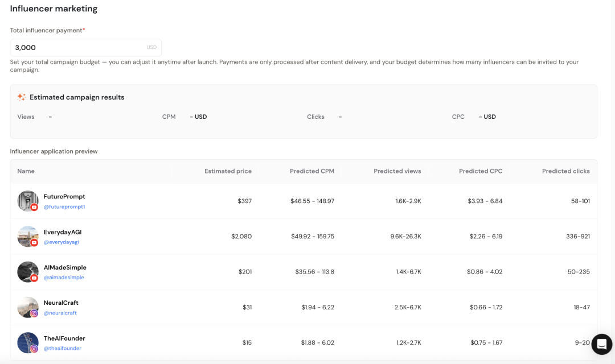Click TheAIFounder's Instagram badge icon
Image resolution: width=615 pixels, height=364 pixels.
pyautogui.click(x=35, y=349)
